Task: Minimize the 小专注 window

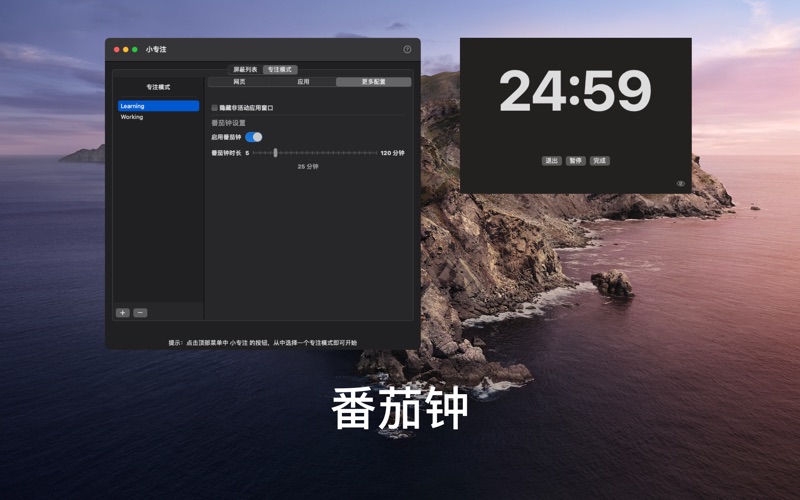Action: click(126, 49)
